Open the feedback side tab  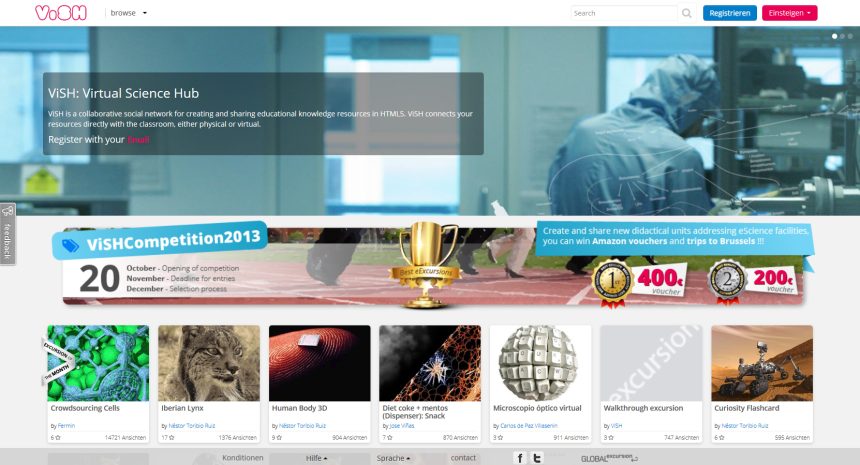coord(8,234)
